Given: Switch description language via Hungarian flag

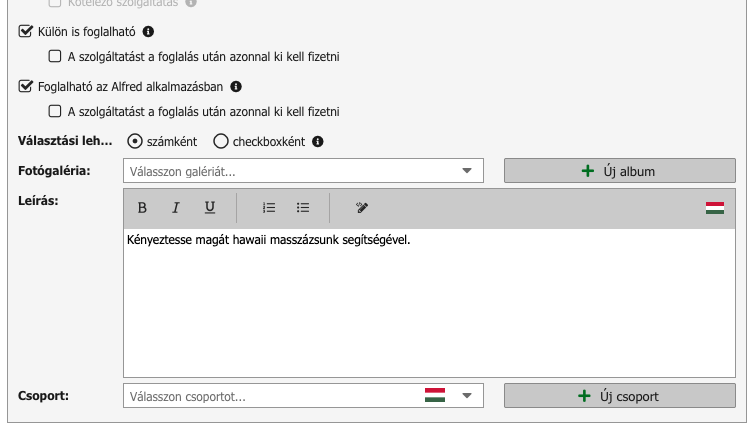Looking at the screenshot, I should [x=715, y=208].
